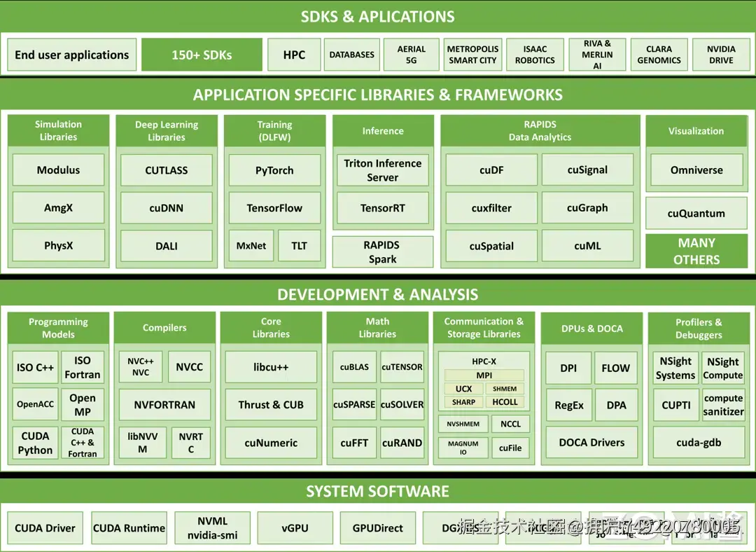Select the NVCC compiler box

coord(189,366)
